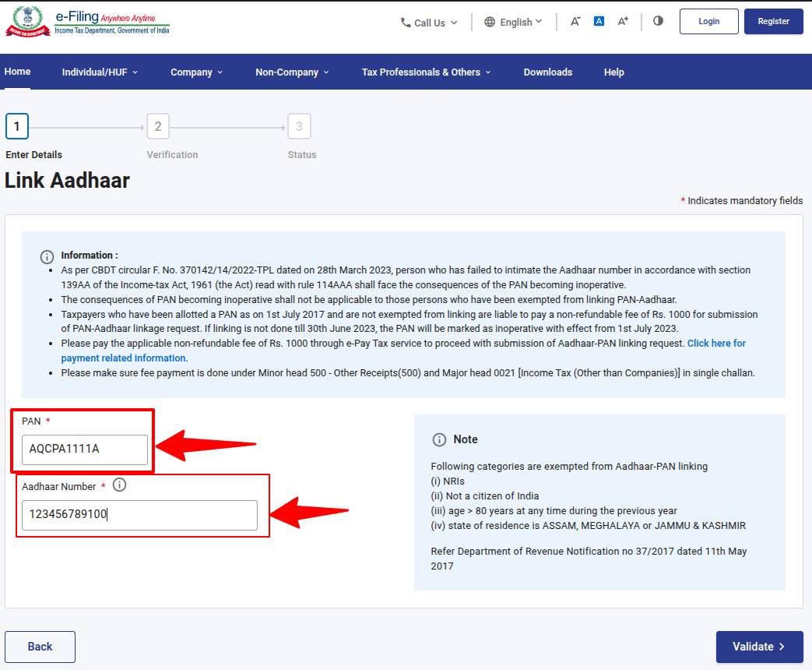Click the A+ increase font size icon
Image resolution: width=812 pixels, height=670 pixels.
pyautogui.click(x=622, y=21)
